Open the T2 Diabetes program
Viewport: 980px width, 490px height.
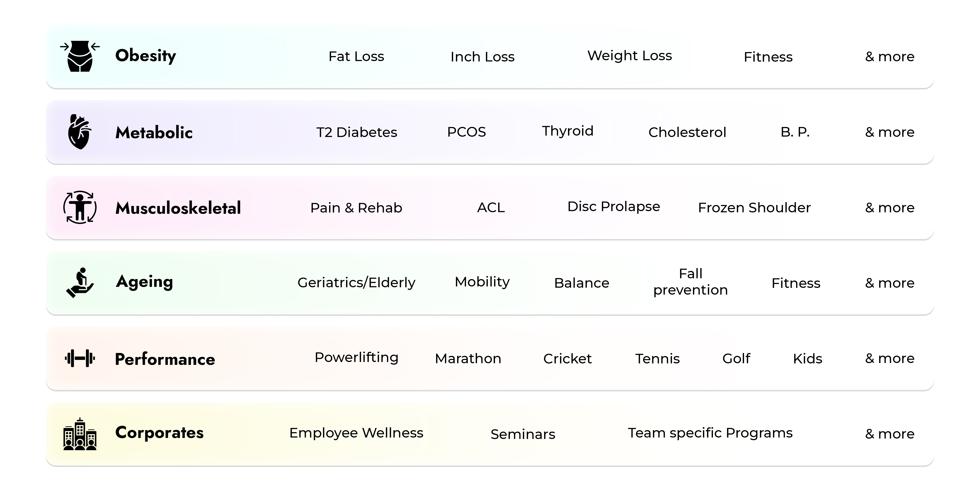[x=356, y=132]
